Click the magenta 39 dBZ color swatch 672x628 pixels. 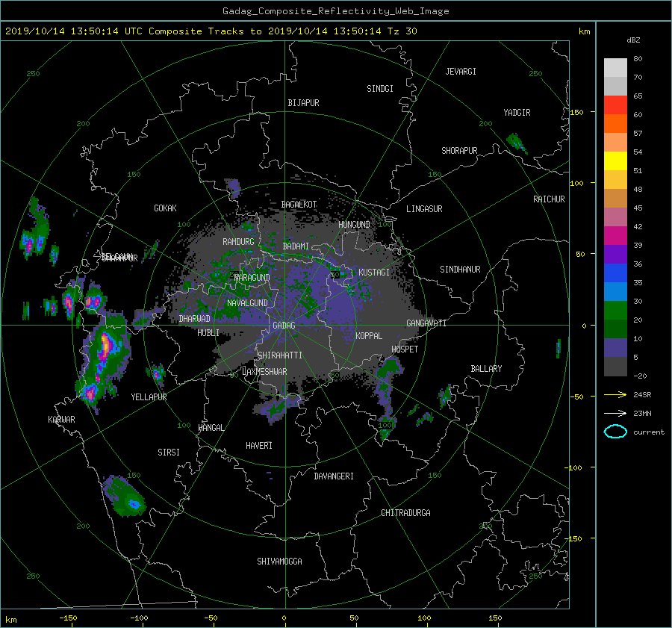pos(615,236)
